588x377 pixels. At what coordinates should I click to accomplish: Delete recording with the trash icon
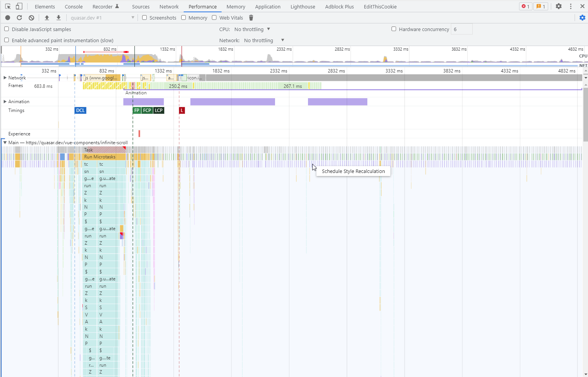[251, 18]
